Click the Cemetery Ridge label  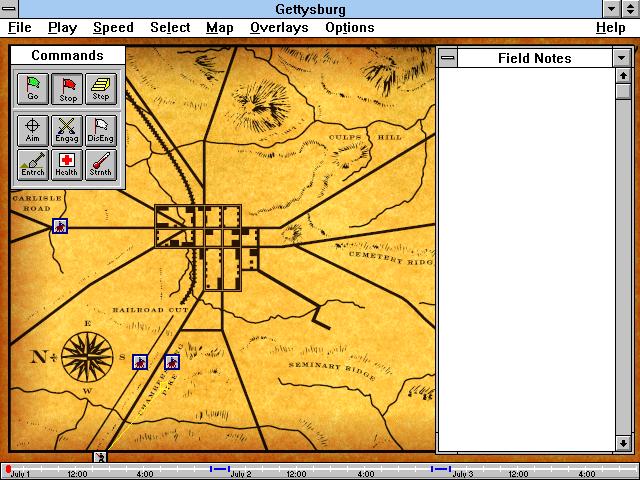click(391, 258)
